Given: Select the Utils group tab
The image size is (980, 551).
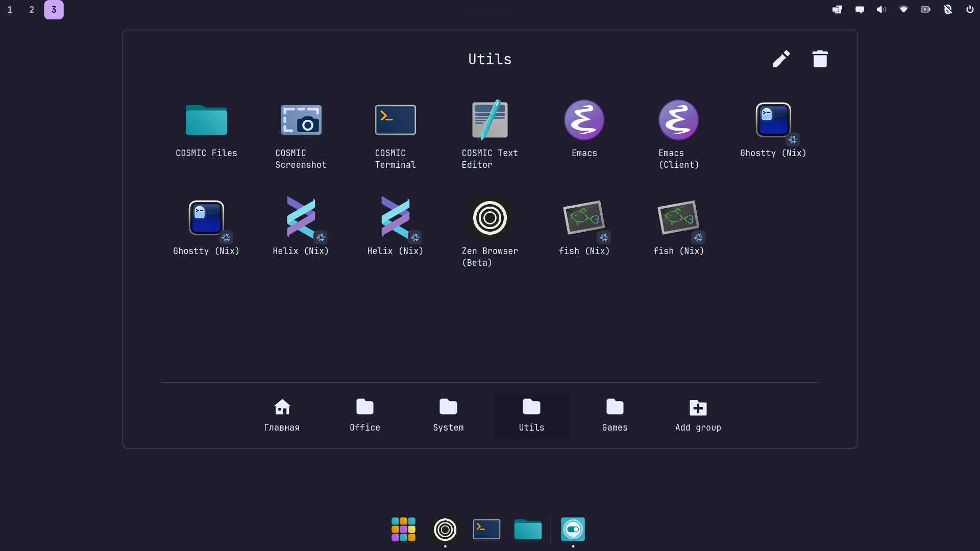Looking at the screenshot, I should tap(531, 415).
